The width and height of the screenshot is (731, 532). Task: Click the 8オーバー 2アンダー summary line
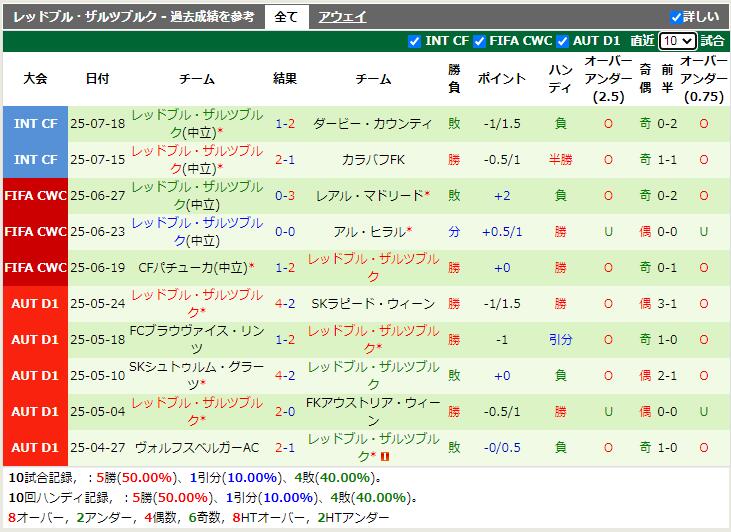click(x=199, y=518)
